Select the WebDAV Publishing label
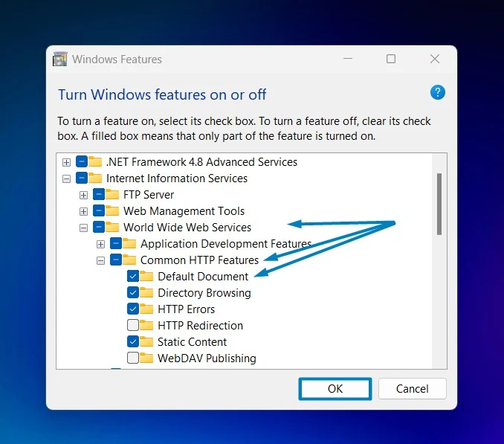Screen dimensions: 504x444 [x=207, y=358]
